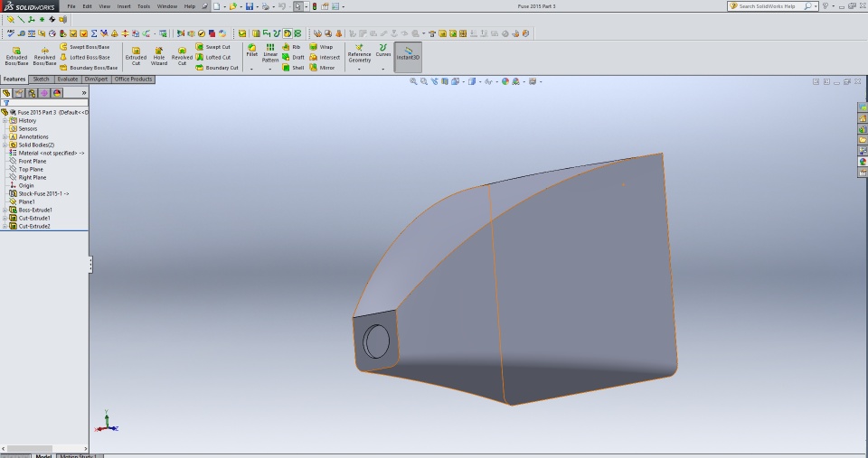
Task: Toggle Instant3D mode
Action: [408, 56]
